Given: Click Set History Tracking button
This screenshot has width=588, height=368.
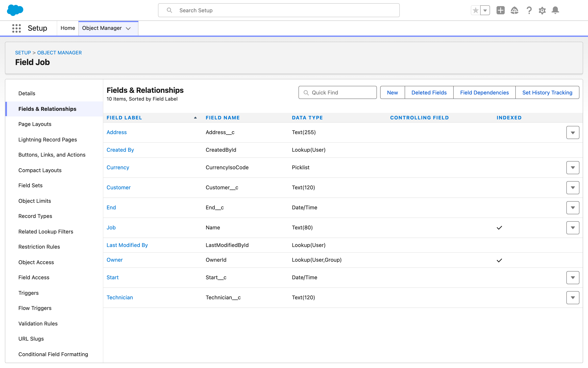Looking at the screenshot, I should coord(547,92).
